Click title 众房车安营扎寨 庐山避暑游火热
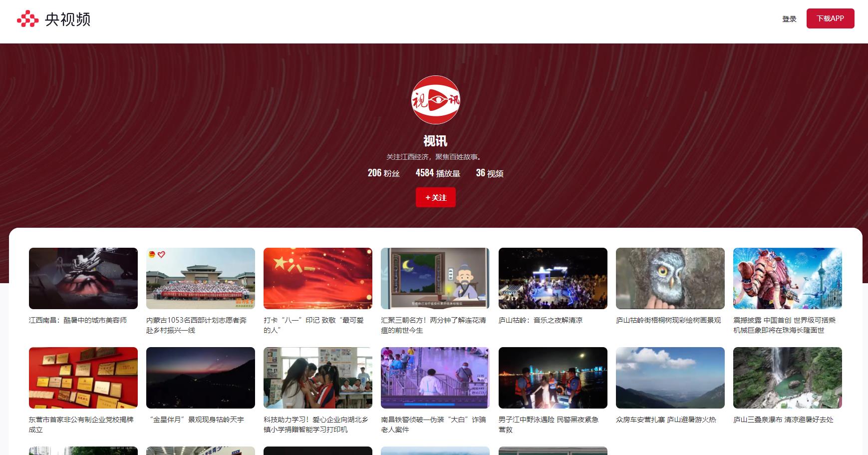The width and height of the screenshot is (868, 455). (666, 420)
